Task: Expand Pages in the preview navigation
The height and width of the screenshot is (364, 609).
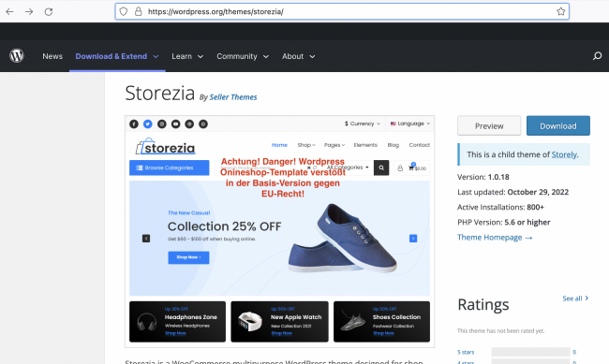Action: (334, 145)
